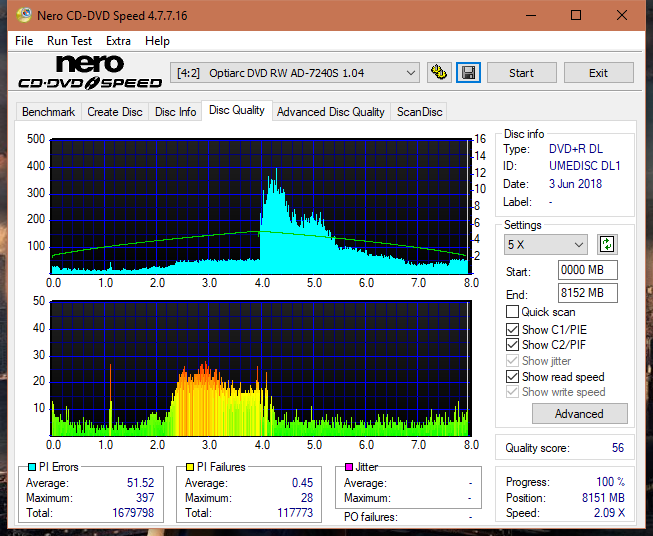
Task: Click the yellow PI Failures legend swatch
Action: pyautogui.click(x=190, y=467)
